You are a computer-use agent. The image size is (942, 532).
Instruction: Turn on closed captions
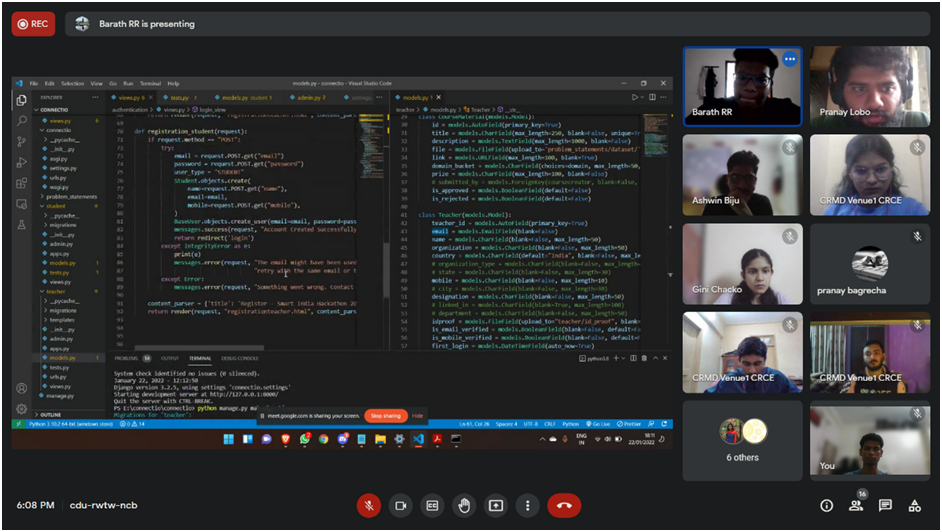(x=432, y=506)
